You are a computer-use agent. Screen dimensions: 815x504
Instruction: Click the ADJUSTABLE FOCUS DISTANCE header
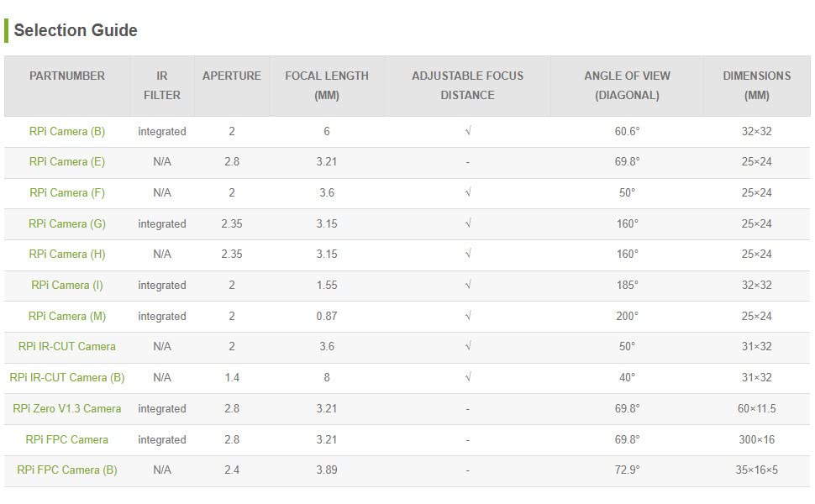[467, 85]
